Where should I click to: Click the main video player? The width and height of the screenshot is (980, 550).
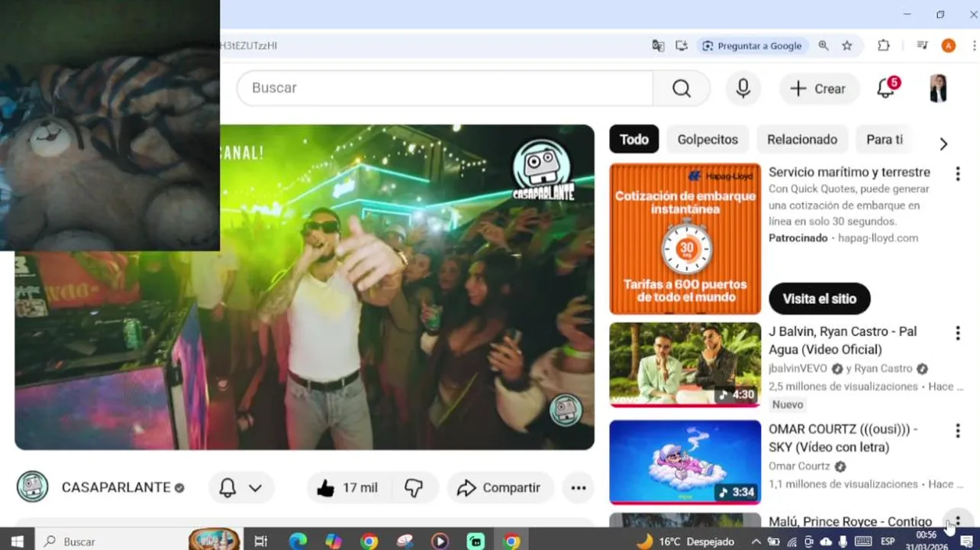coord(305,287)
